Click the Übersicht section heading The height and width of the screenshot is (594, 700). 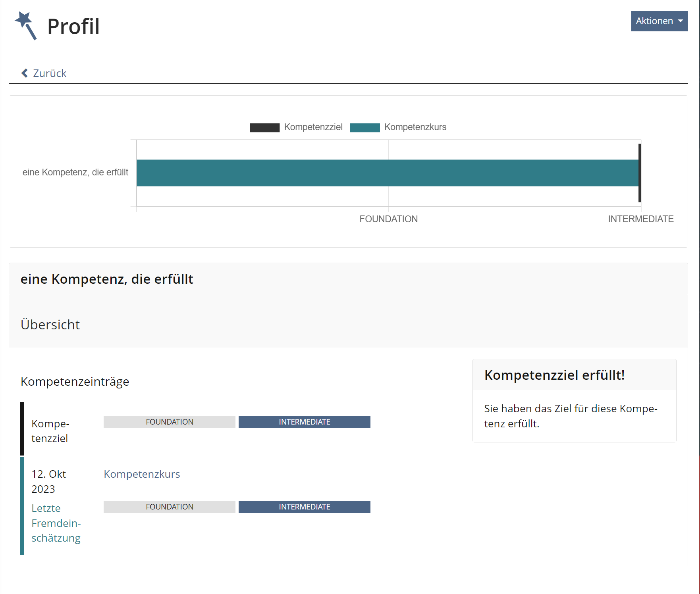coord(50,325)
